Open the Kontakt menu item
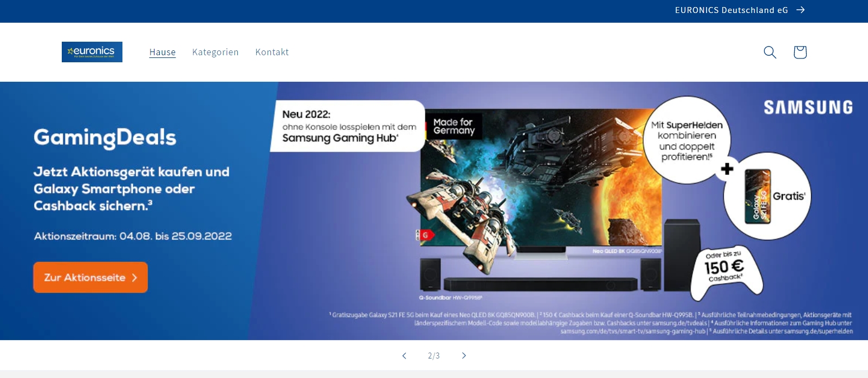 coord(272,52)
